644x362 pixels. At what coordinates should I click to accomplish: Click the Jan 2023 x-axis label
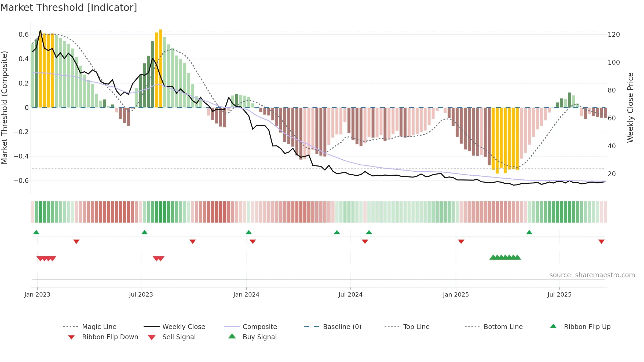click(x=37, y=294)
